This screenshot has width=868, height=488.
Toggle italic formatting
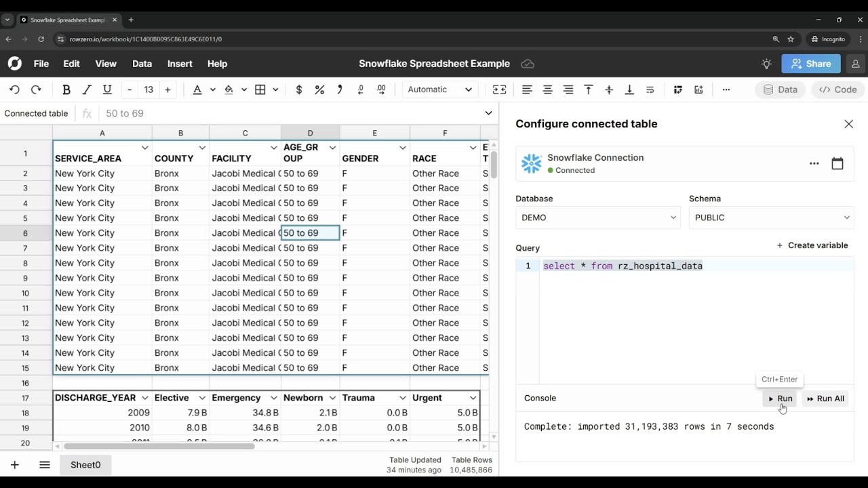[87, 89]
